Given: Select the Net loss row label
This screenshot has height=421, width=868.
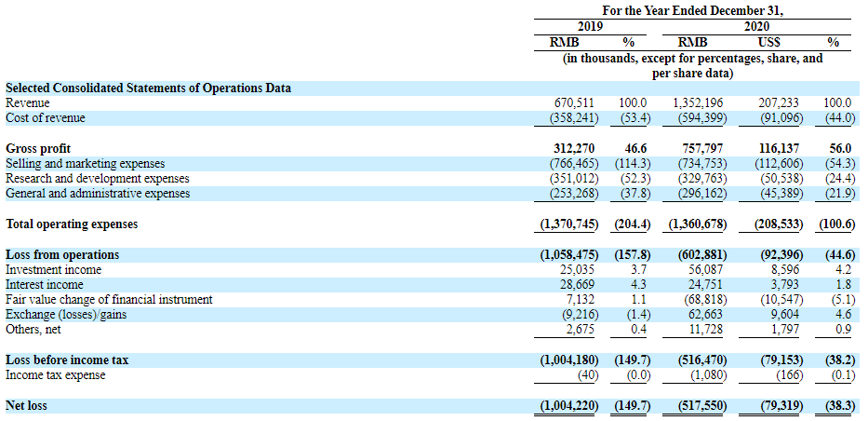Looking at the screenshot, I should pyautogui.click(x=26, y=405).
